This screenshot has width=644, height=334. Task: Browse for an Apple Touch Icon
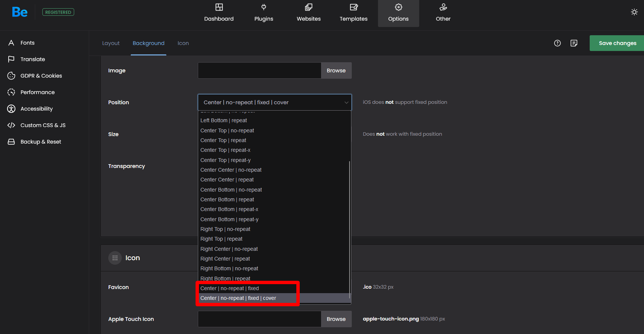coord(336,319)
